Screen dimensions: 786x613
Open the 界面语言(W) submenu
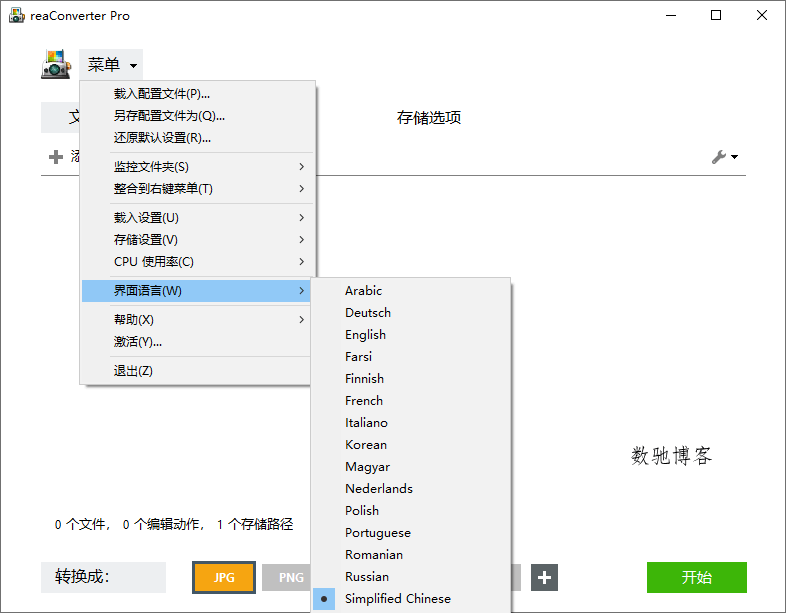tap(198, 291)
